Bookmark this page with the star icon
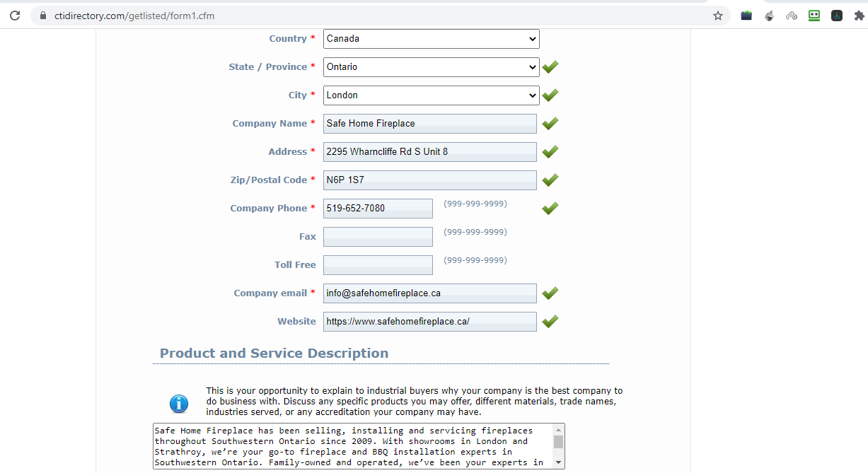868x473 pixels. [718, 15]
